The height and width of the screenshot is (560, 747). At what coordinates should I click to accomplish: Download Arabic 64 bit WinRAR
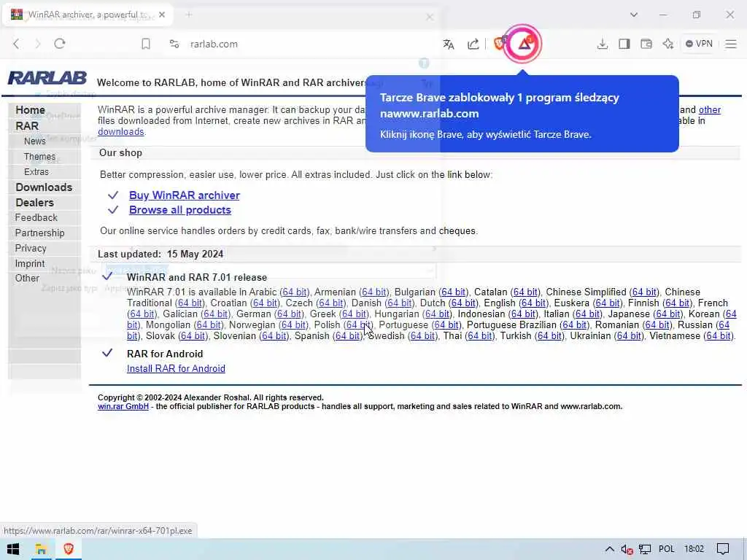(295, 292)
